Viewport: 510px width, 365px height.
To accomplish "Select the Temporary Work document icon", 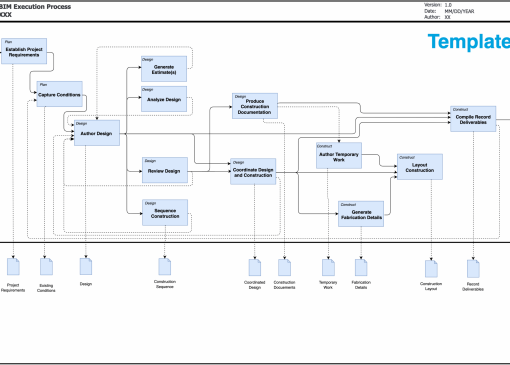I will pos(328,268).
